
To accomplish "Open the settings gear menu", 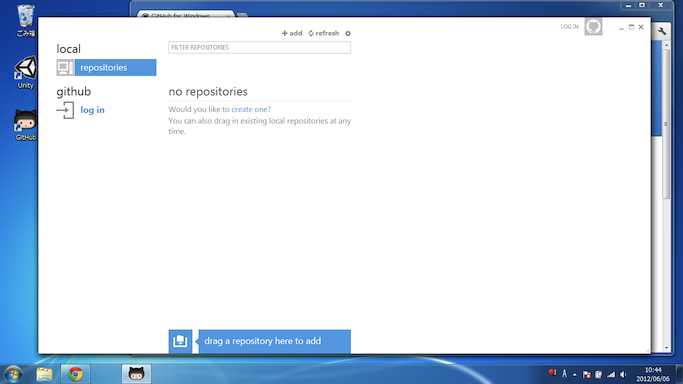I will (348, 33).
